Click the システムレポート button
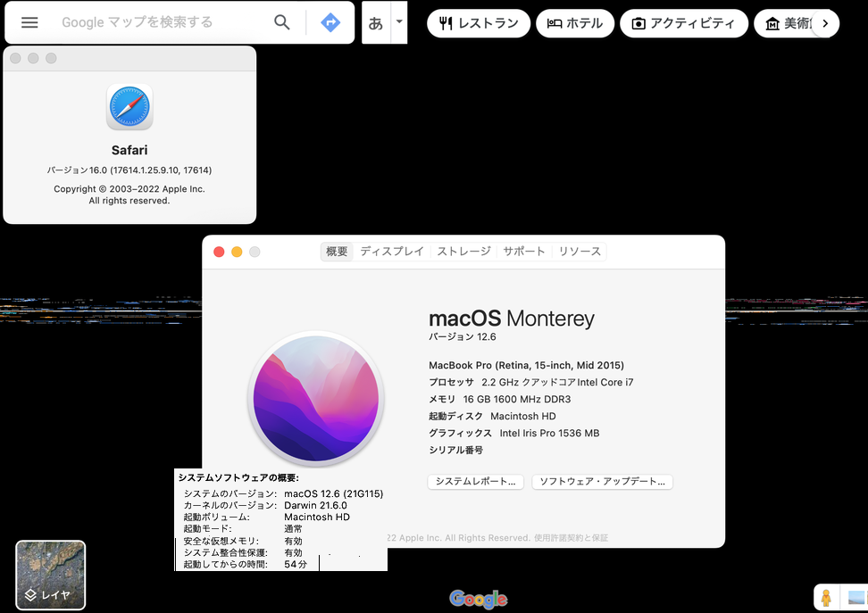This screenshot has width=868, height=613. coord(475,482)
